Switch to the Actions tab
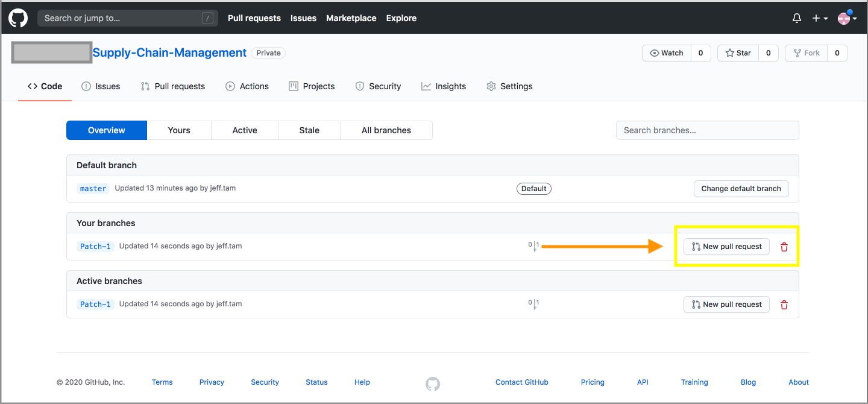The height and width of the screenshot is (404, 868). [x=247, y=86]
